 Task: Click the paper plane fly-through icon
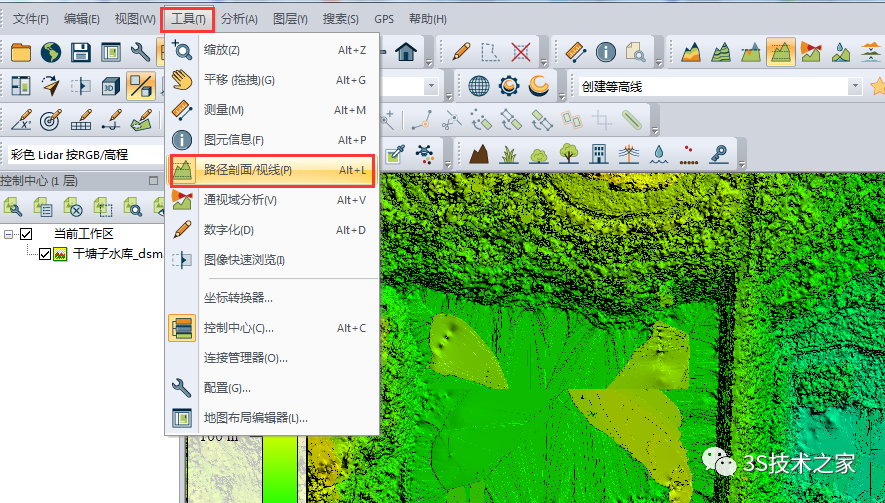51,86
